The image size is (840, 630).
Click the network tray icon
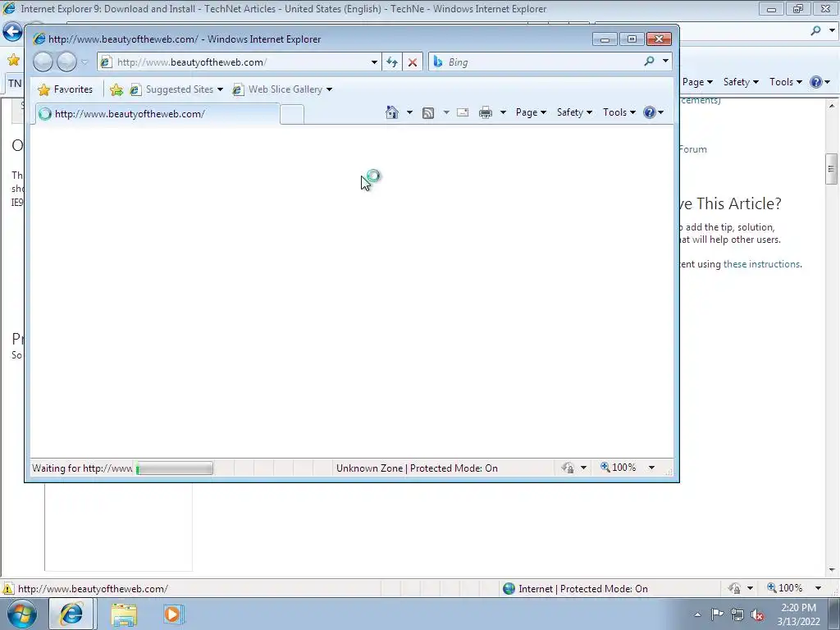[737, 615]
